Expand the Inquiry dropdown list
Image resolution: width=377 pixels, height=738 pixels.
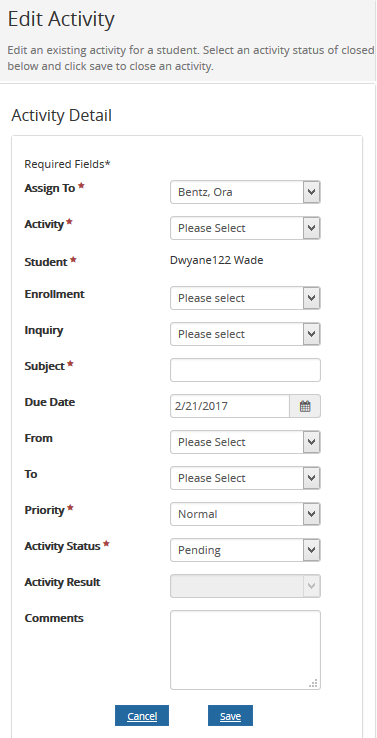pyautogui.click(x=245, y=334)
